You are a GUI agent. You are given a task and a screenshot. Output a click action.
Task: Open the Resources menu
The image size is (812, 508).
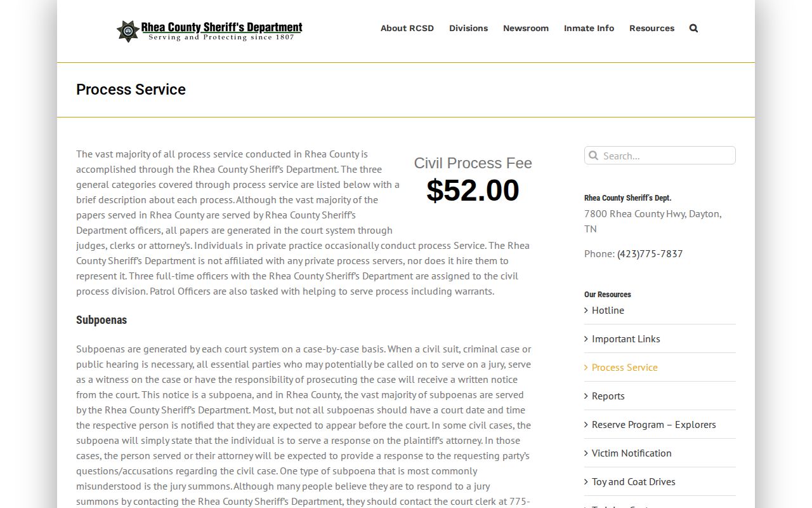[x=652, y=28]
